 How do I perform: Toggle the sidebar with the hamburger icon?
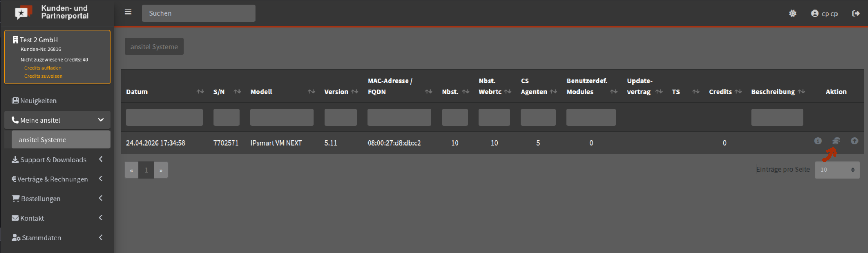pyautogui.click(x=128, y=12)
